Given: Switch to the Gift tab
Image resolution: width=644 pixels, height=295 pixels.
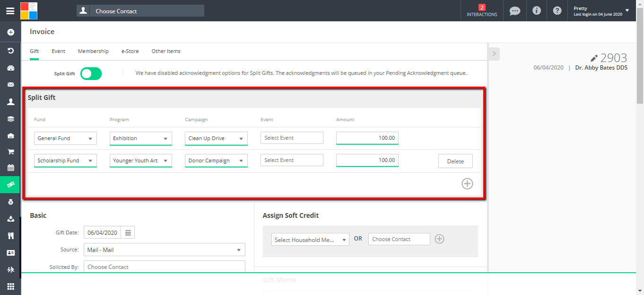Looking at the screenshot, I should coord(35,51).
